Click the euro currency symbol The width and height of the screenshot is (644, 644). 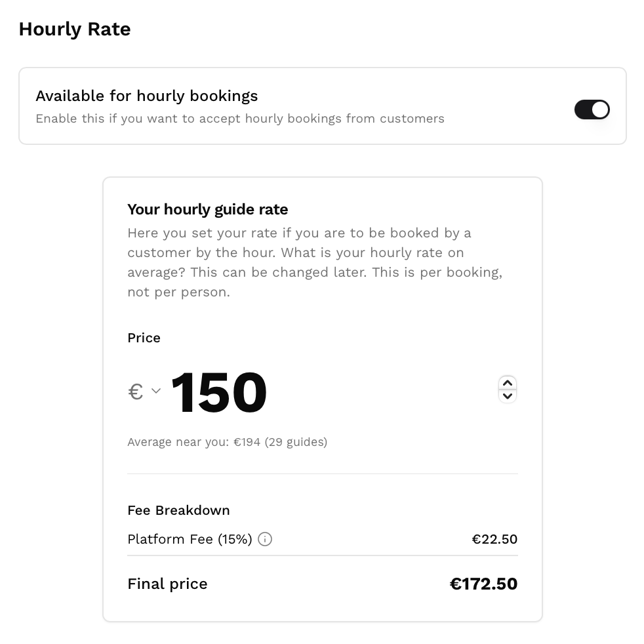pos(134,391)
